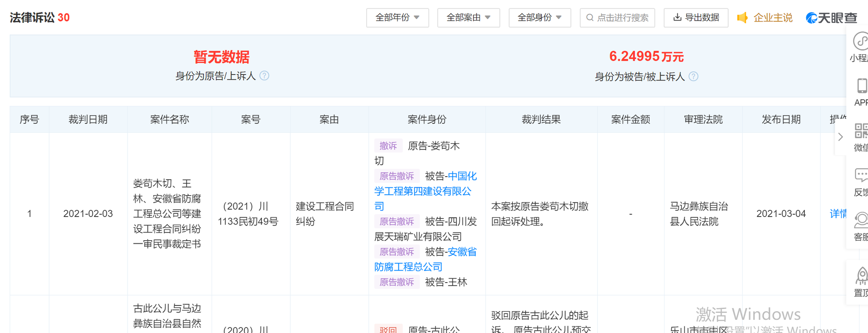
Task: Click the row 1 case name text
Action: coord(167,214)
